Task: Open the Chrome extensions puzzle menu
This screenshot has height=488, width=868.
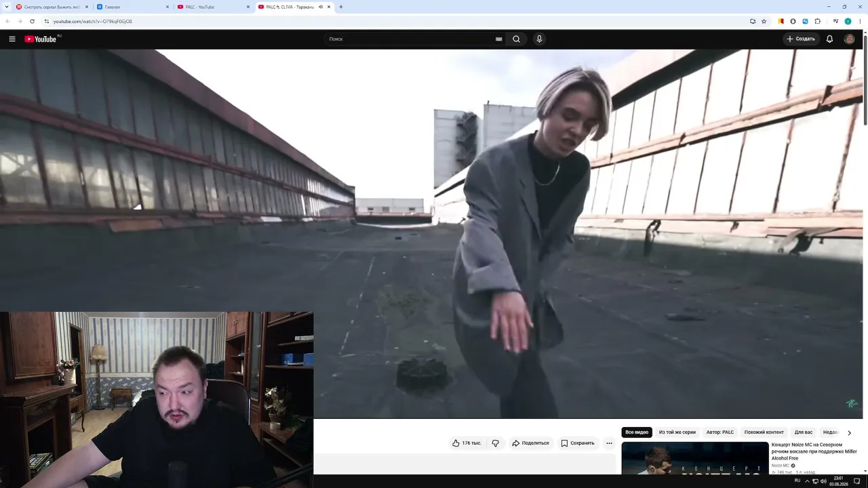Action: point(817,21)
